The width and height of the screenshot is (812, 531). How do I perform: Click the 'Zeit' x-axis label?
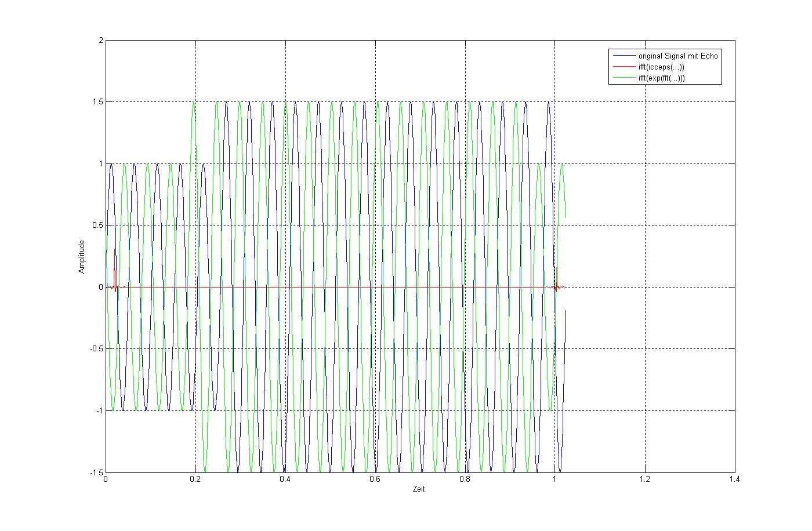[x=419, y=489]
